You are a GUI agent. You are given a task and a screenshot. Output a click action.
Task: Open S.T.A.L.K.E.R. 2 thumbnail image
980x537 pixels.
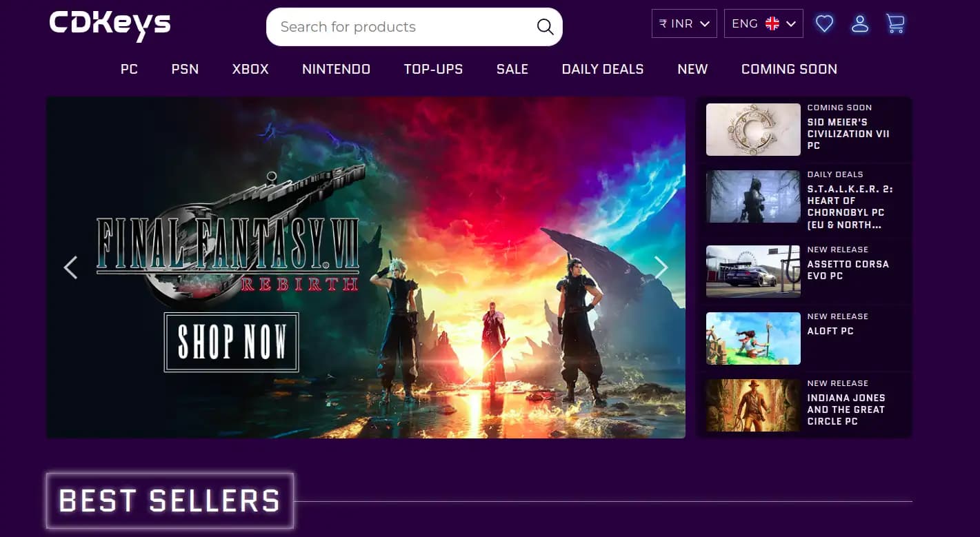(753, 196)
